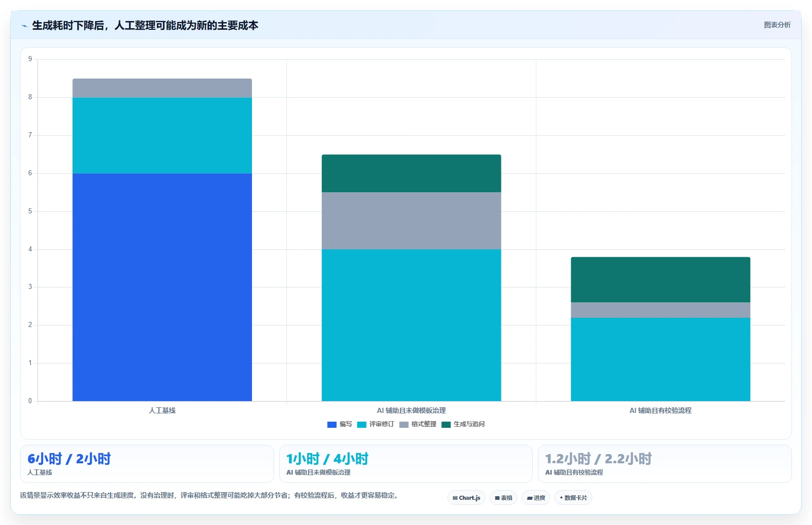Click the dark green segment of 未做模板治理 bar
This screenshot has height=525, width=812.
pos(411,174)
